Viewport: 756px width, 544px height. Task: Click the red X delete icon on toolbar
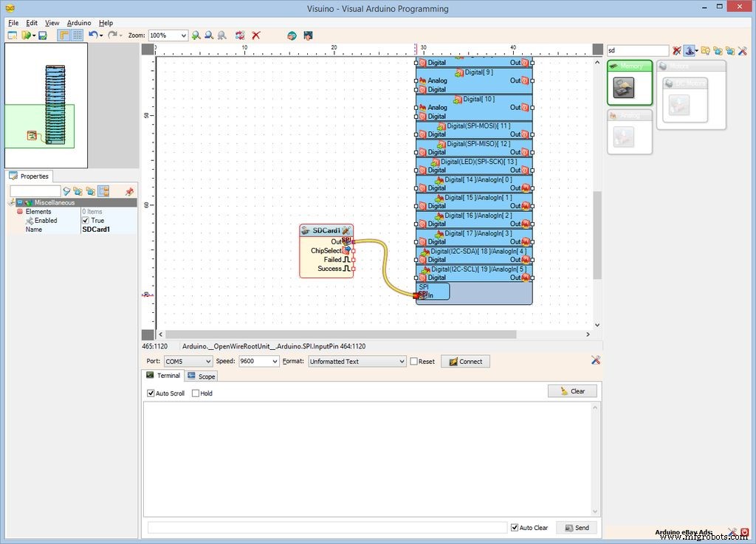257,35
